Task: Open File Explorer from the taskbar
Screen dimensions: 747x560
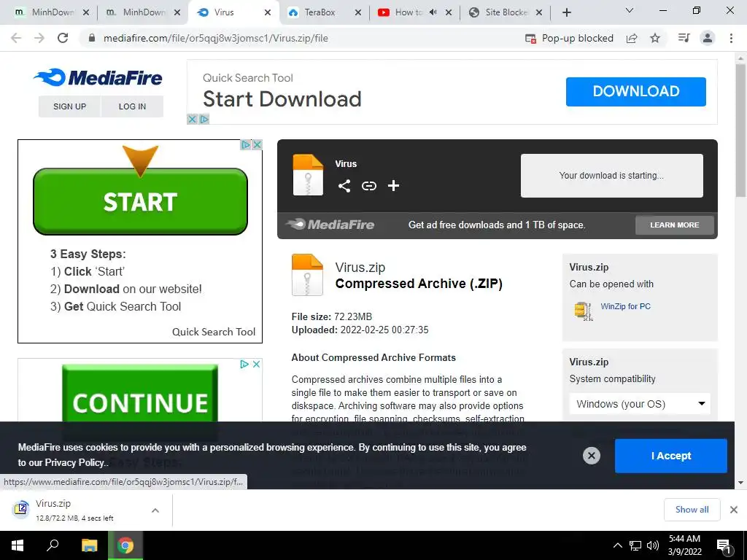Action: coord(89,545)
